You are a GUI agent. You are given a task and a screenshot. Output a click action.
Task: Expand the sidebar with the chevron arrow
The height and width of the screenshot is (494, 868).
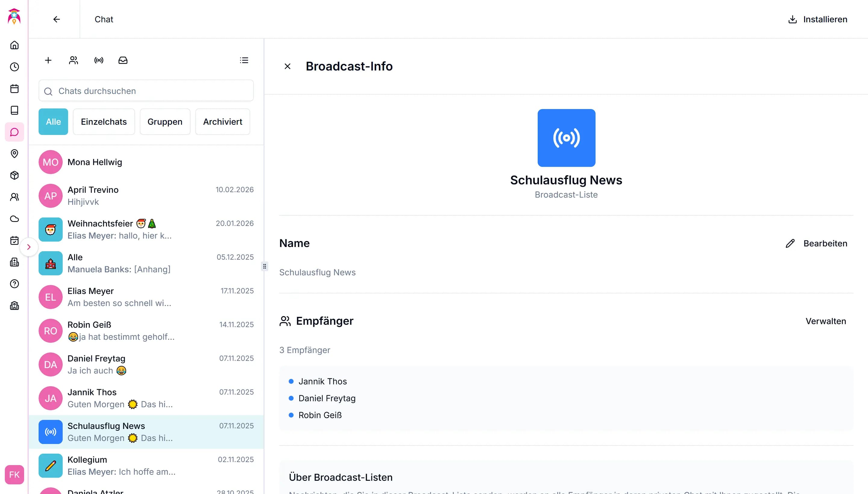29,247
